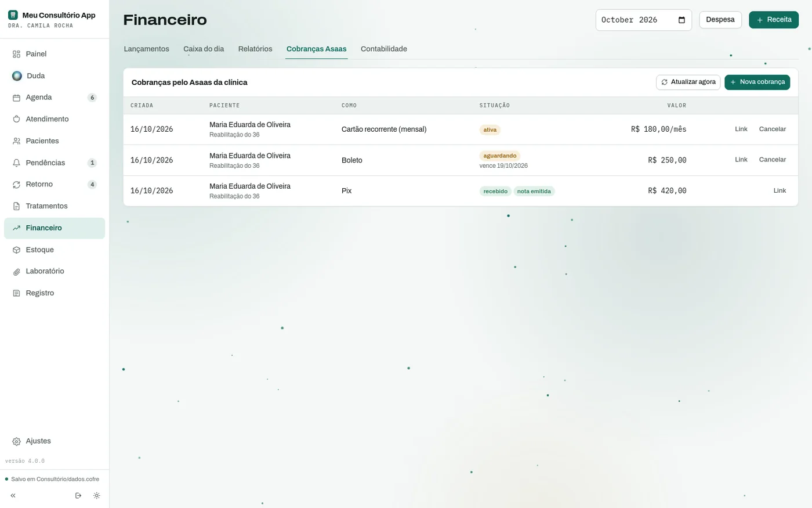Open Link for the recurring card charge
812x508 pixels.
point(741,129)
